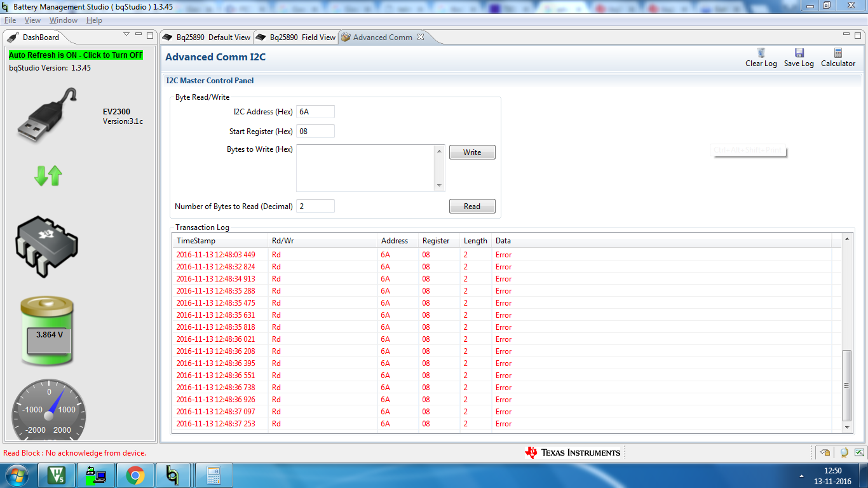Select log row 12:48:34 913
The width and height of the screenshot is (868, 488).
(502, 279)
